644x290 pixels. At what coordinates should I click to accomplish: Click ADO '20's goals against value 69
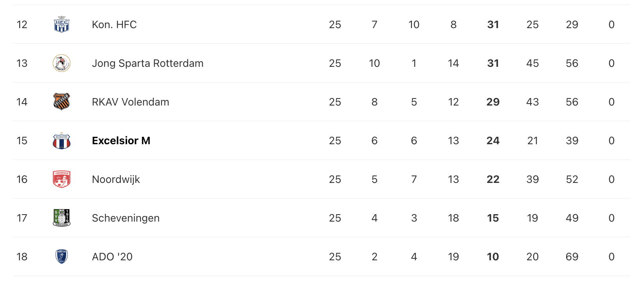point(572,257)
